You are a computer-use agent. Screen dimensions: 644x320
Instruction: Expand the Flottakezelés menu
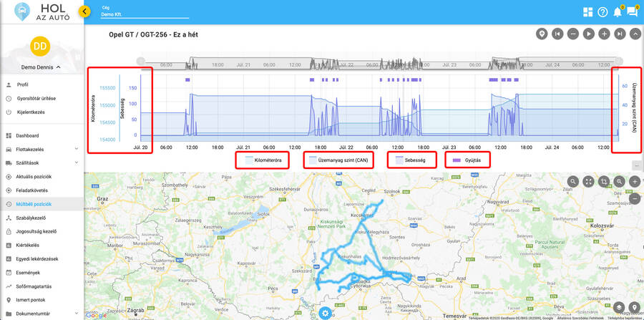click(42, 149)
